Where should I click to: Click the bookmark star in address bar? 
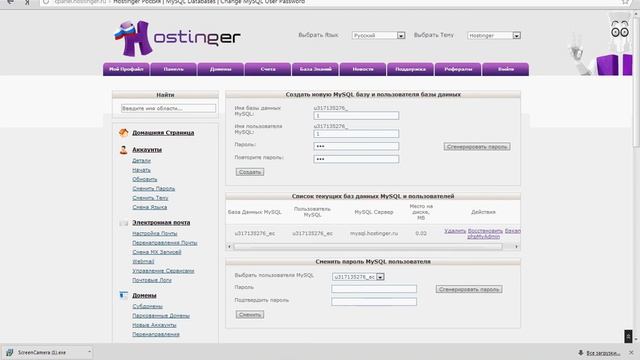point(625,2)
